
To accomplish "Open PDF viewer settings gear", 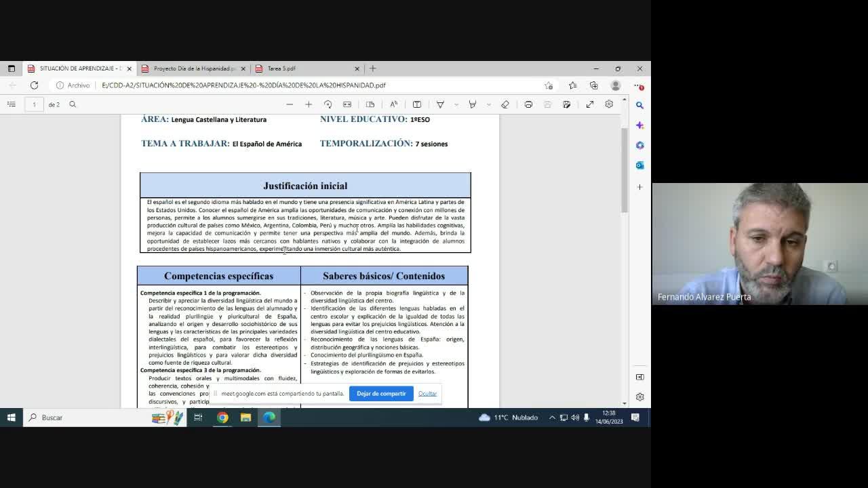I will tap(609, 104).
